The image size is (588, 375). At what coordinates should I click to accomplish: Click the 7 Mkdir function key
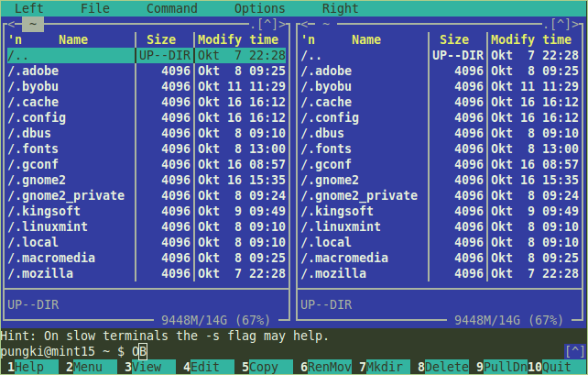click(376, 368)
